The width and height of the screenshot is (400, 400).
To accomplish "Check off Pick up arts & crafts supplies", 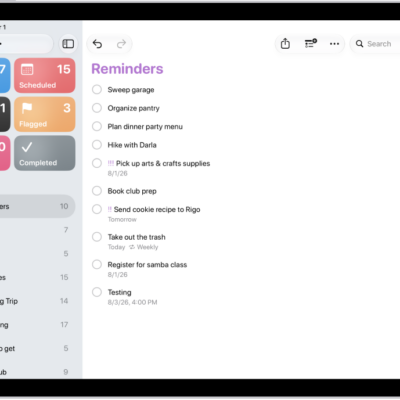I will click(97, 163).
